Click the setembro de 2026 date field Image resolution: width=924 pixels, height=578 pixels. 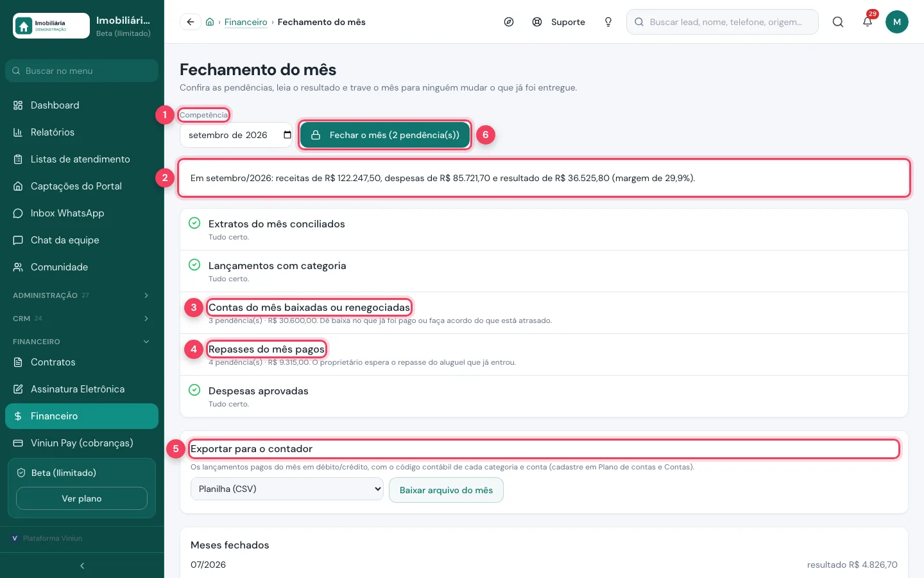pyautogui.click(x=236, y=135)
